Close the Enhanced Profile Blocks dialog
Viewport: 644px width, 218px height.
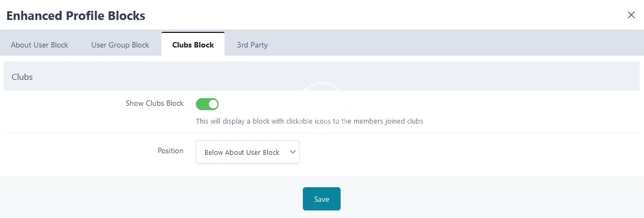[x=631, y=15]
